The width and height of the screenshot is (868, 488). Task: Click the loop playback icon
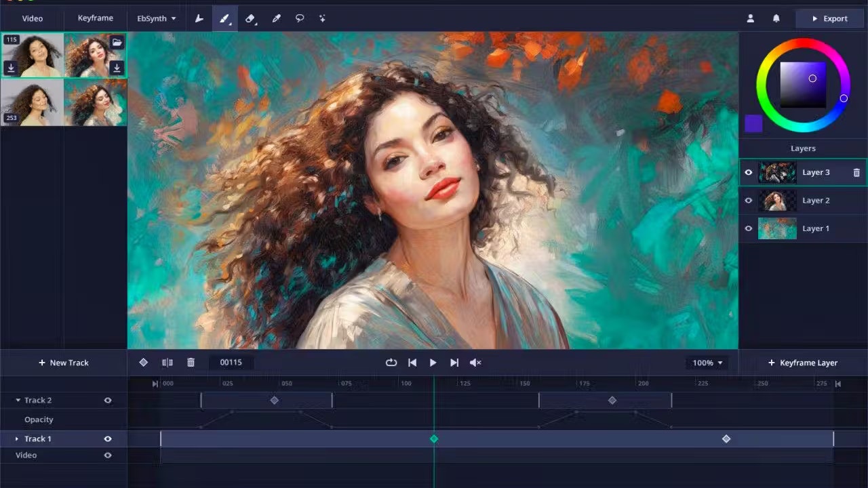pyautogui.click(x=391, y=363)
